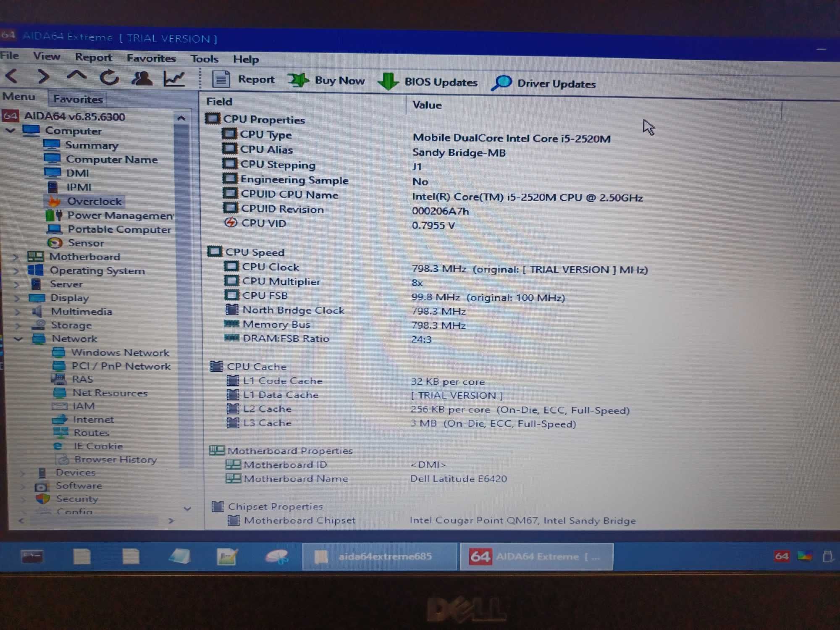
Task: Open the Tools menu
Action: (205, 59)
